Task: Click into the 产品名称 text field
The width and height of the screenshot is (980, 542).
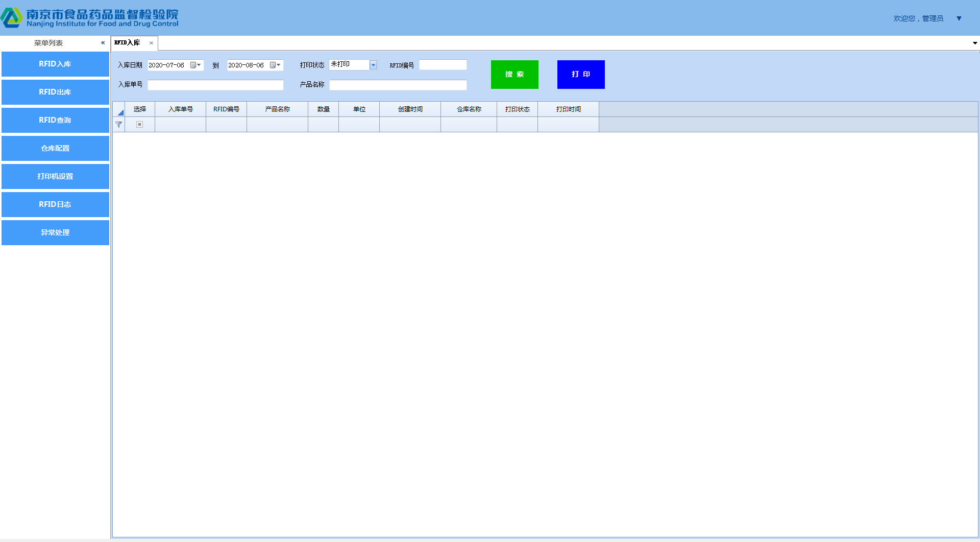Action: pos(398,85)
